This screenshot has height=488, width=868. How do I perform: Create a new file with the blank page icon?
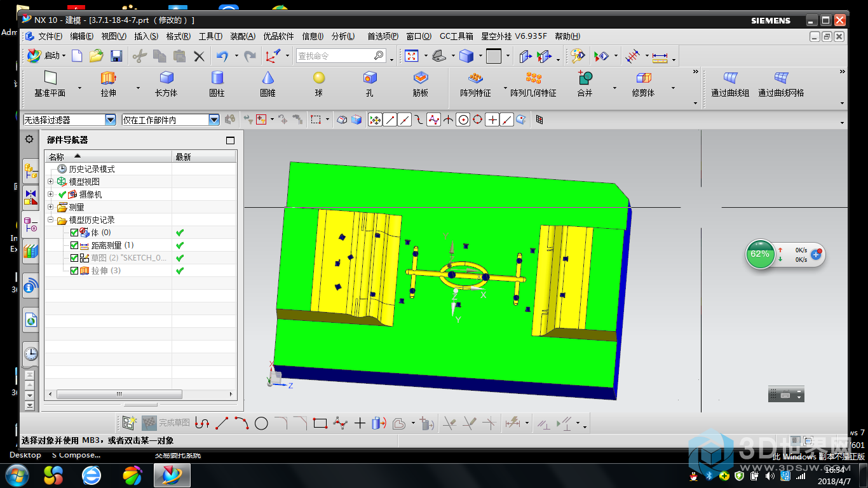click(77, 56)
